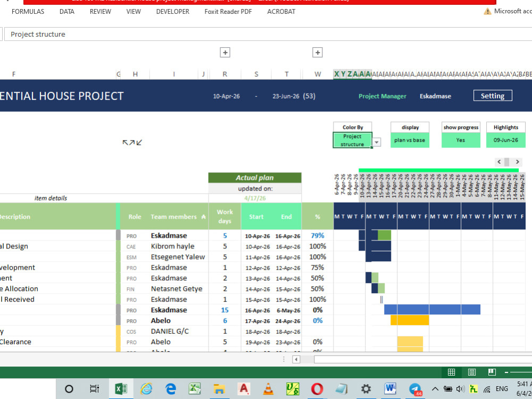The height and width of the screenshot is (399, 532).
Task: Open the volume control tray icon
Action: click(460, 389)
